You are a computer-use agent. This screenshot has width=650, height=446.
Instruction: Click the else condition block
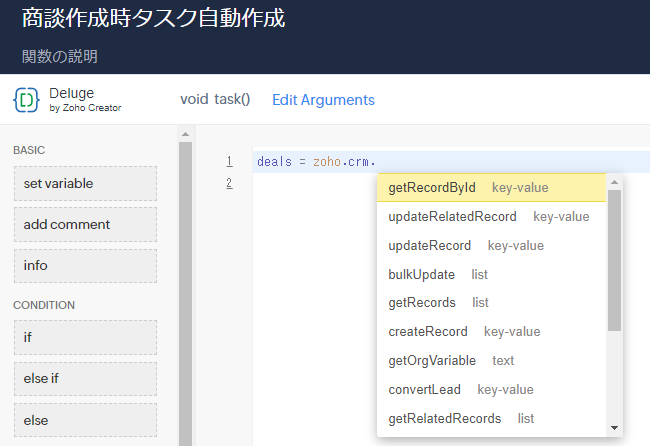click(85, 420)
